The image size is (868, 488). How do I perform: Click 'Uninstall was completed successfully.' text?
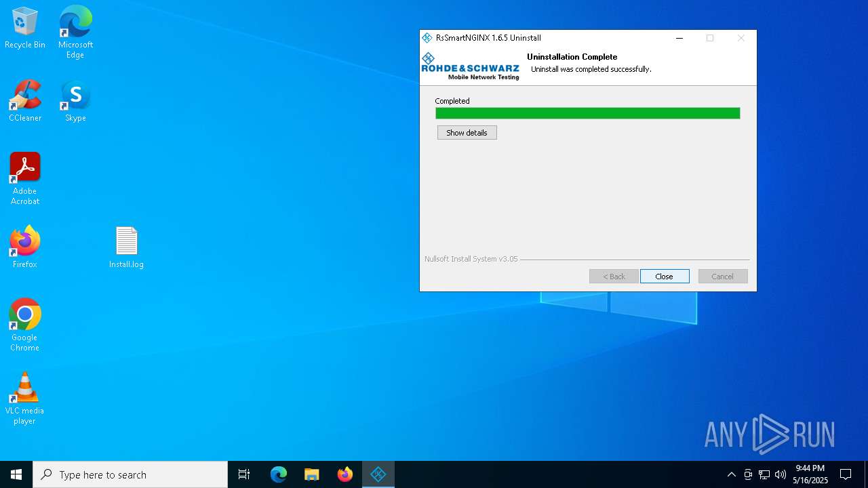pyautogui.click(x=591, y=69)
